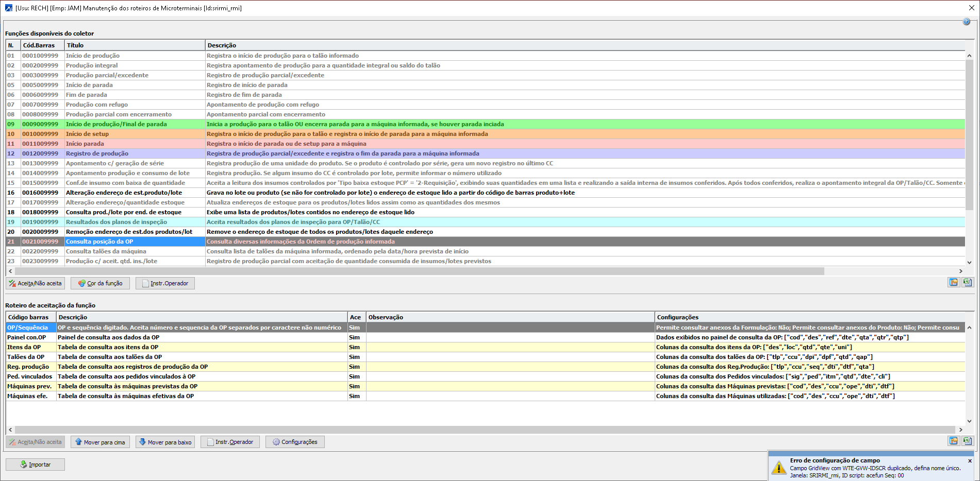Click the warning icon in error popup
The height and width of the screenshot is (481, 980).
point(778,468)
